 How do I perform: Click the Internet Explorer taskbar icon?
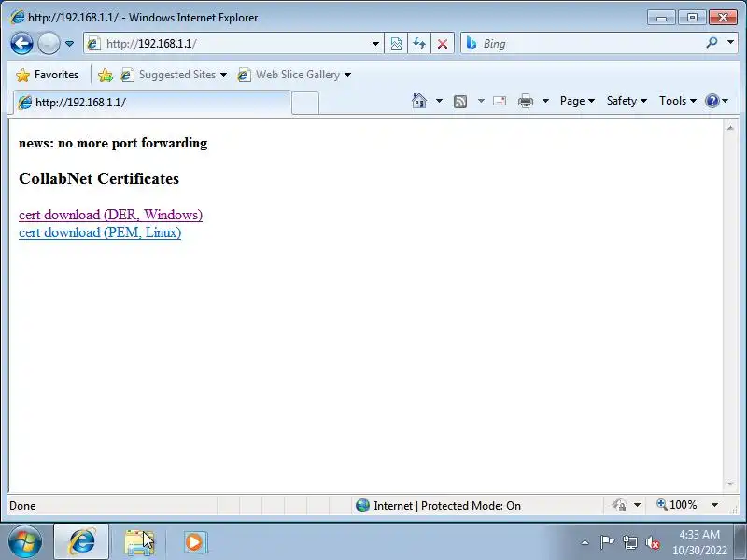pyautogui.click(x=81, y=542)
